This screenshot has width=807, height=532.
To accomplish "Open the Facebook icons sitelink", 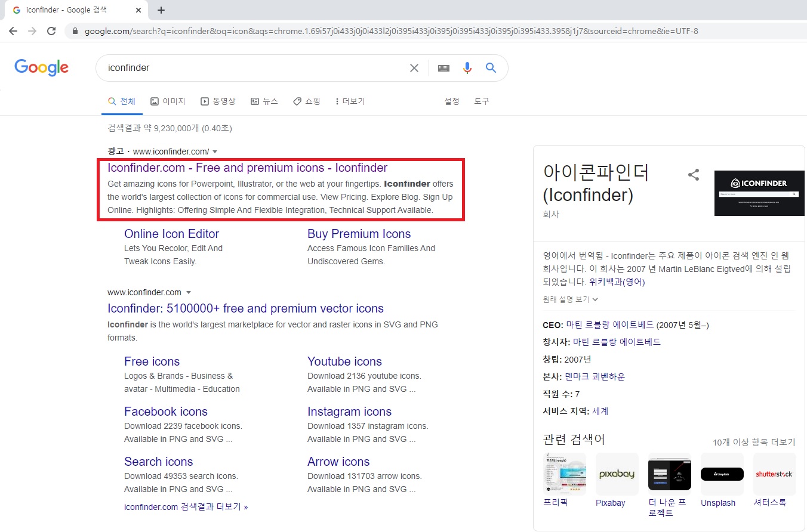I will [x=166, y=412].
